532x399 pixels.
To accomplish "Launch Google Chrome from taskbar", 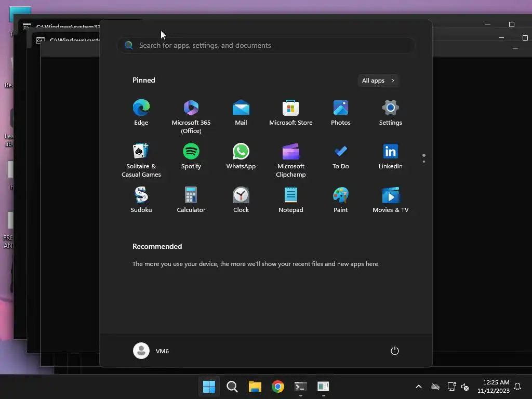I will pos(278,387).
